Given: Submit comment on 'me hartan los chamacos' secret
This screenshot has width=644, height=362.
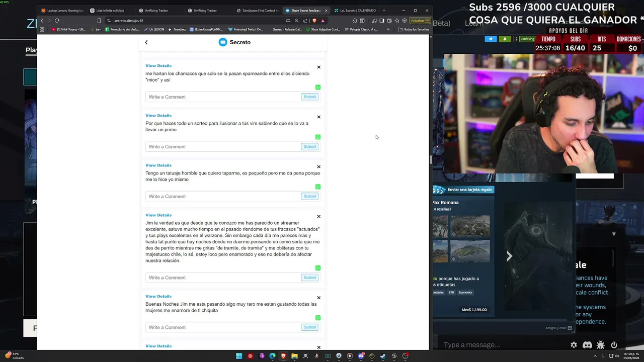Looking at the screenshot, I should [x=310, y=97].
